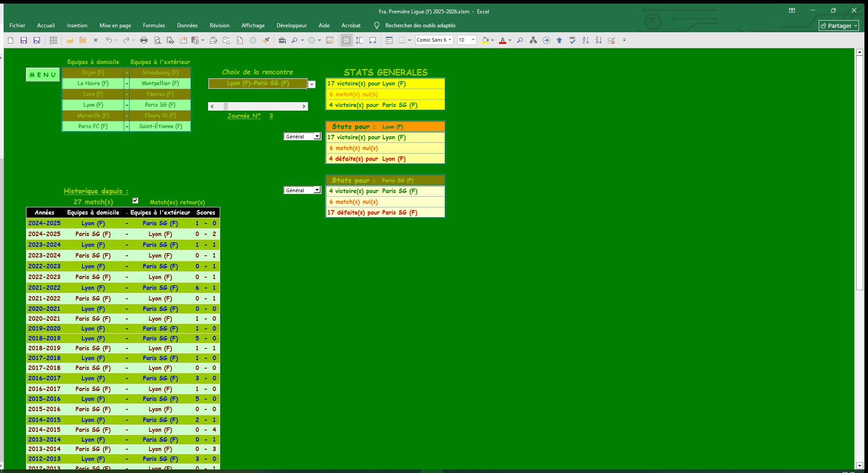Click the Undo arrow icon

[108, 40]
